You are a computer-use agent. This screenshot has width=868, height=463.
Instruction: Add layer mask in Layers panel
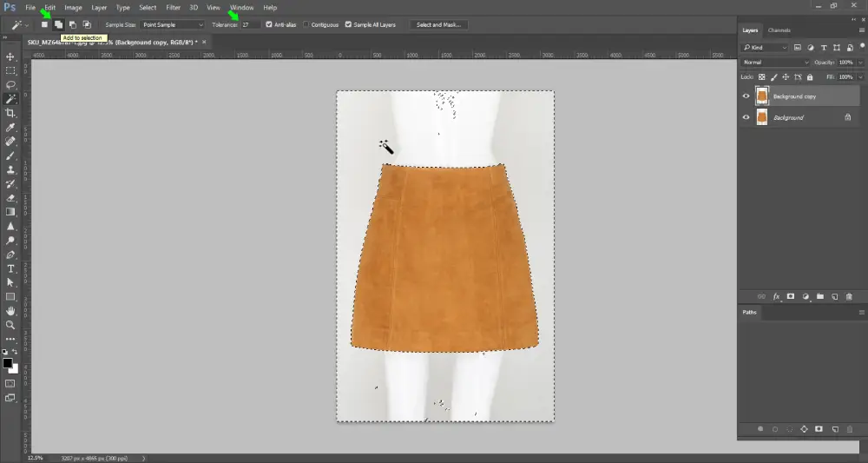pyautogui.click(x=791, y=297)
